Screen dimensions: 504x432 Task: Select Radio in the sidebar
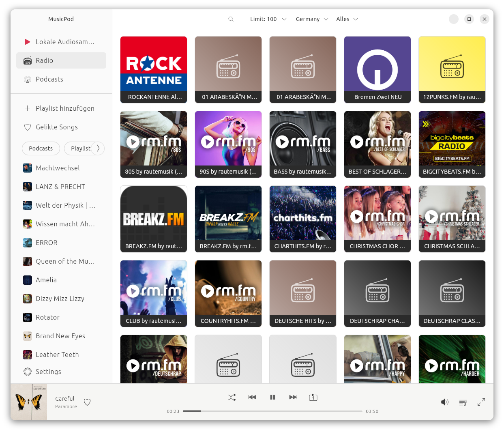61,60
